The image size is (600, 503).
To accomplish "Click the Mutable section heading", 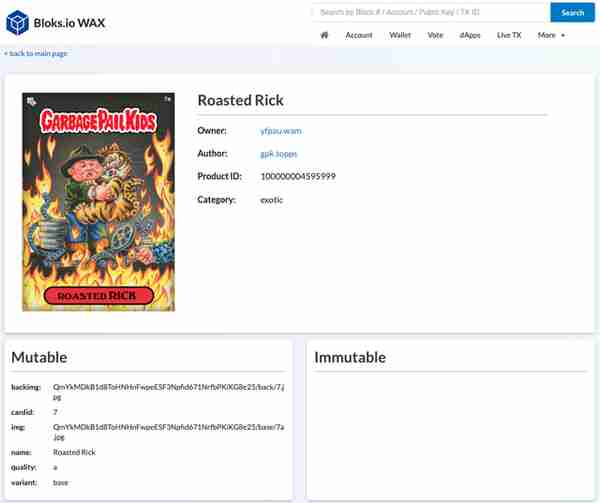I will pyautogui.click(x=39, y=357).
